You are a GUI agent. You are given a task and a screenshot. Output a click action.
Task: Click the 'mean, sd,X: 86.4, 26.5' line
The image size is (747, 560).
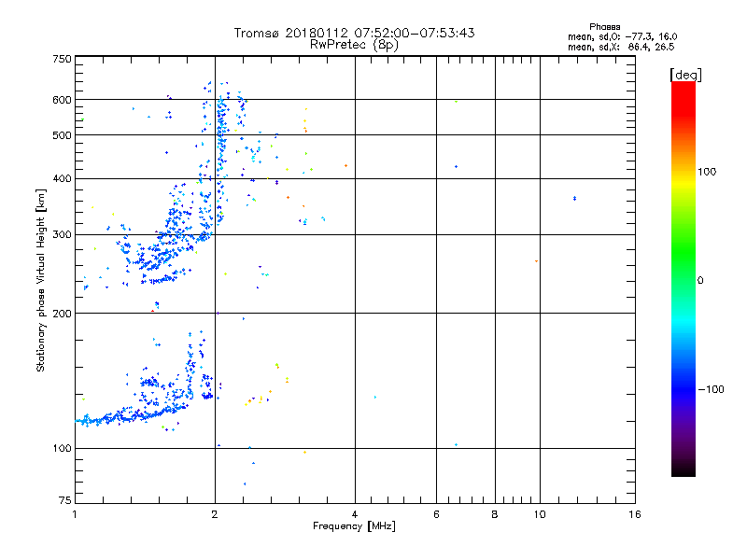coord(621,47)
